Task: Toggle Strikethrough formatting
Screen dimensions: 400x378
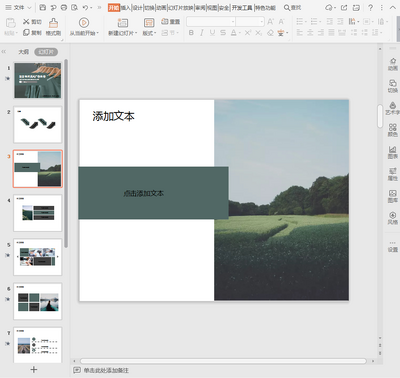Action: (x=223, y=33)
